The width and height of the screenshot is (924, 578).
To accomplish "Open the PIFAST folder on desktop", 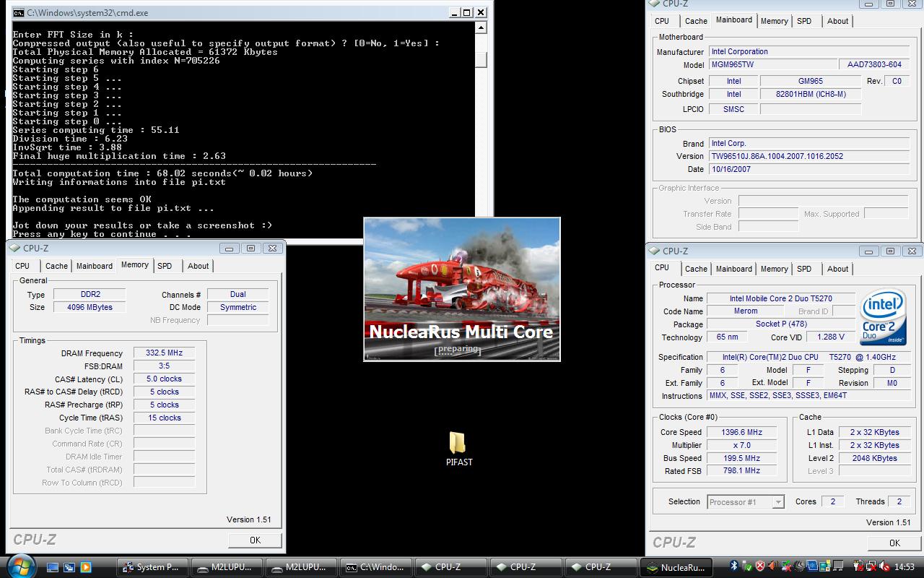I will 458,449.
